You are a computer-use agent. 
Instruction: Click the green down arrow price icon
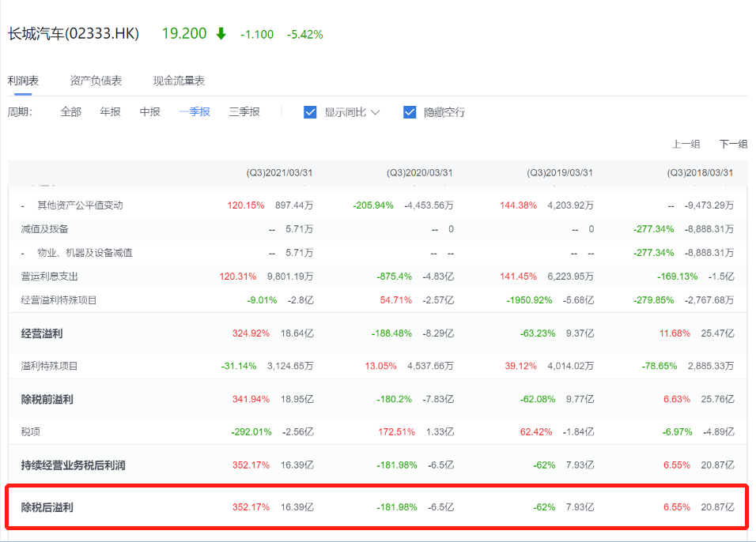[221, 34]
